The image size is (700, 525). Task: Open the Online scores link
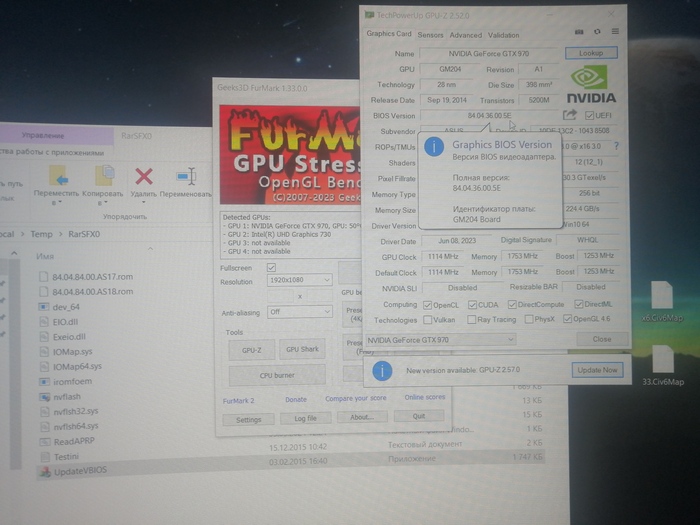point(425,397)
